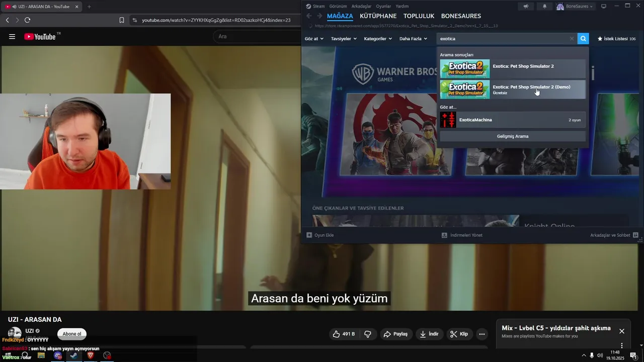The image size is (644, 362).
Task: Open Windows notification center
Action: [x=633, y=355]
